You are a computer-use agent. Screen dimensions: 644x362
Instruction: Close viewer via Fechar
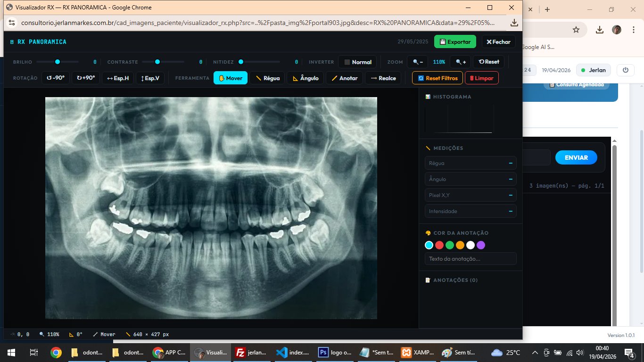(498, 41)
